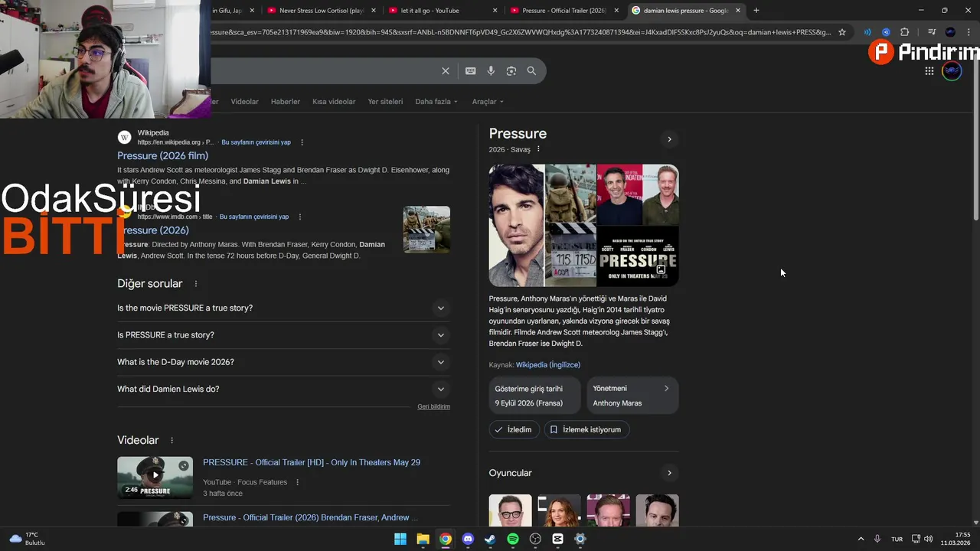Search by image with Google Lens
The width and height of the screenshot is (980, 551).
511,71
